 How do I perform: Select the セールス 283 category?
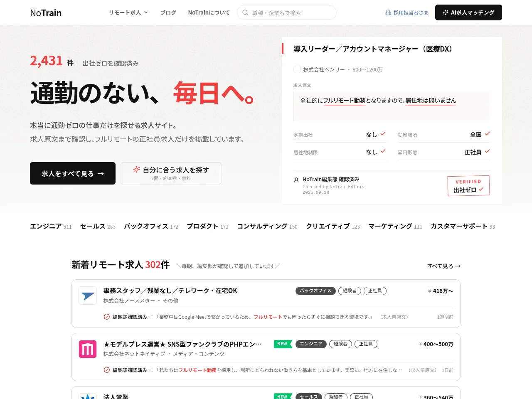(98, 226)
